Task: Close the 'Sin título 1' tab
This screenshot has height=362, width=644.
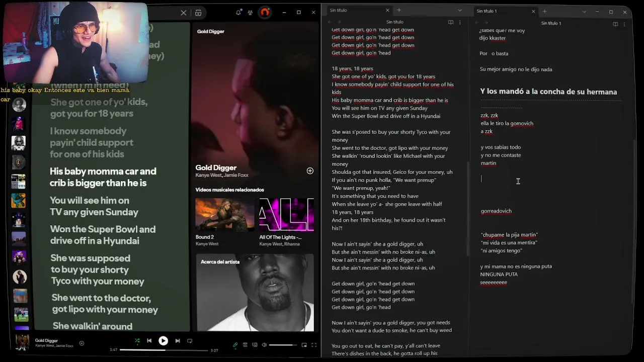Action: pyautogui.click(x=533, y=11)
